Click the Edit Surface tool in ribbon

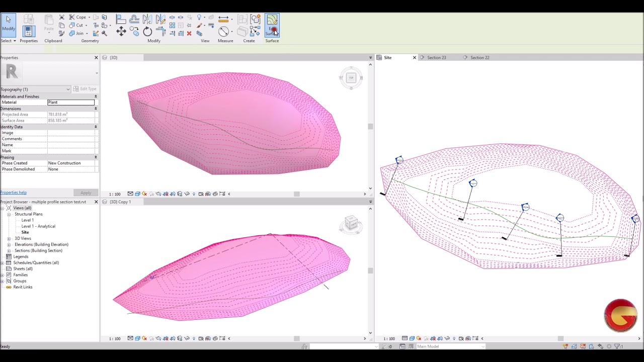click(x=272, y=25)
